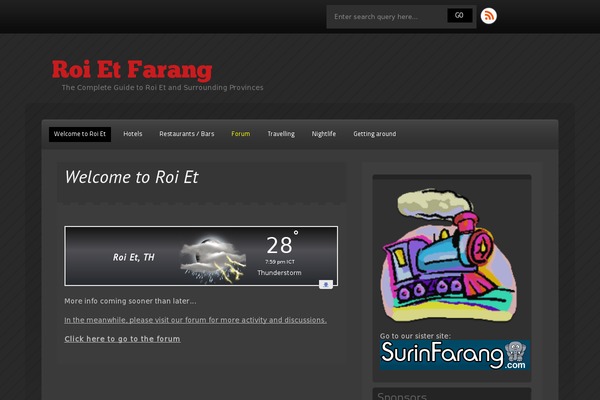This screenshot has width=600, height=400.
Task: Click the Thunderstorm condition text
Action: point(279,273)
